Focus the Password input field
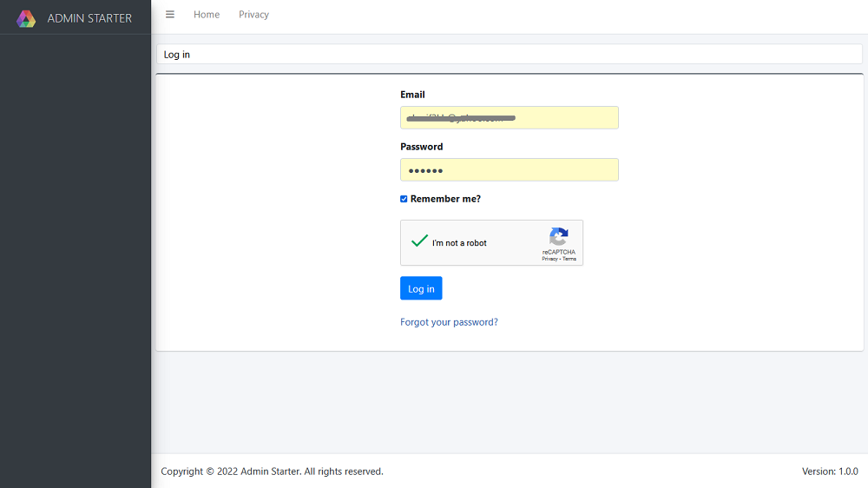 point(509,170)
